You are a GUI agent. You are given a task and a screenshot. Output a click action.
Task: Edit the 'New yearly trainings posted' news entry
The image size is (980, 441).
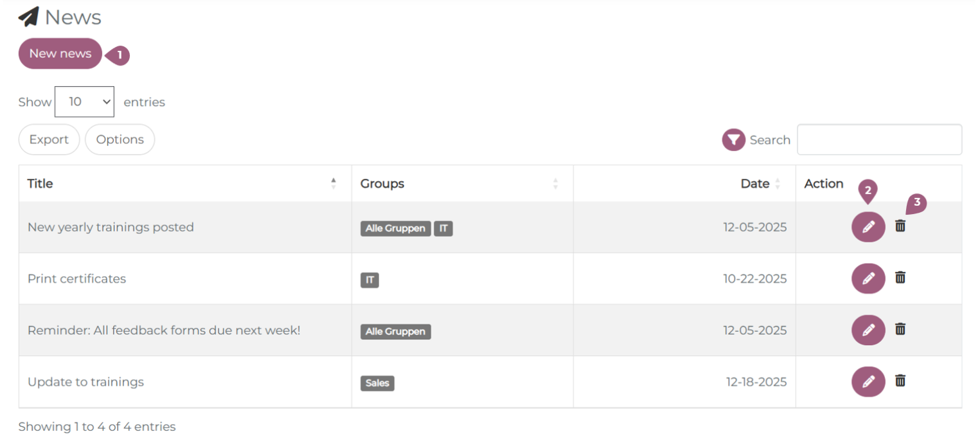pyautogui.click(x=868, y=227)
